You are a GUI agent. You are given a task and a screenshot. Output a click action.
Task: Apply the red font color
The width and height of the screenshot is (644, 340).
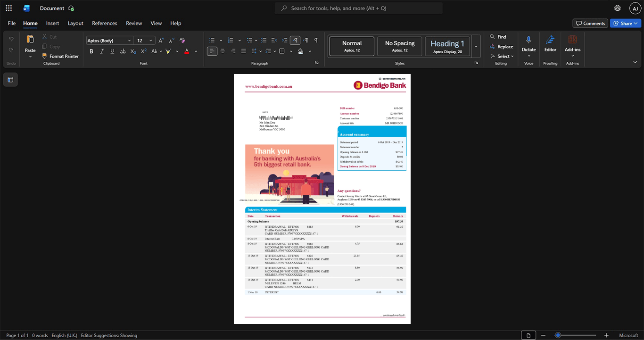click(187, 51)
